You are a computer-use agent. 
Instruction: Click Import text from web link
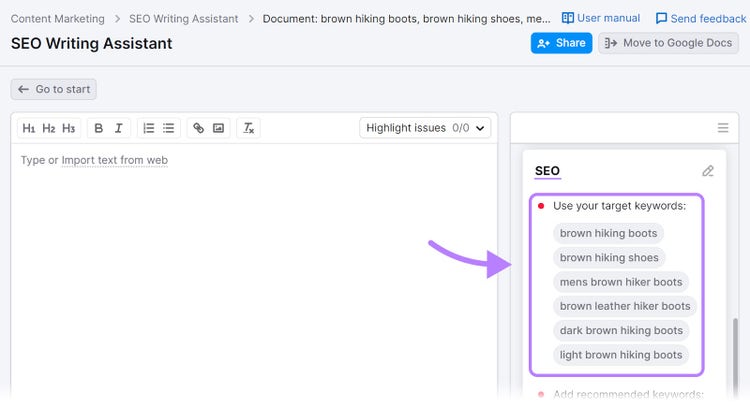tap(115, 160)
